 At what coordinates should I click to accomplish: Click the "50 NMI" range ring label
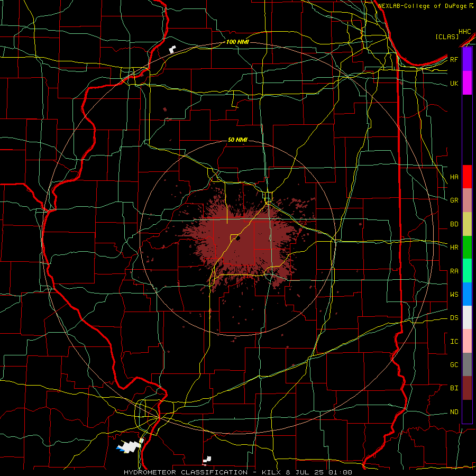pos(237,140)
